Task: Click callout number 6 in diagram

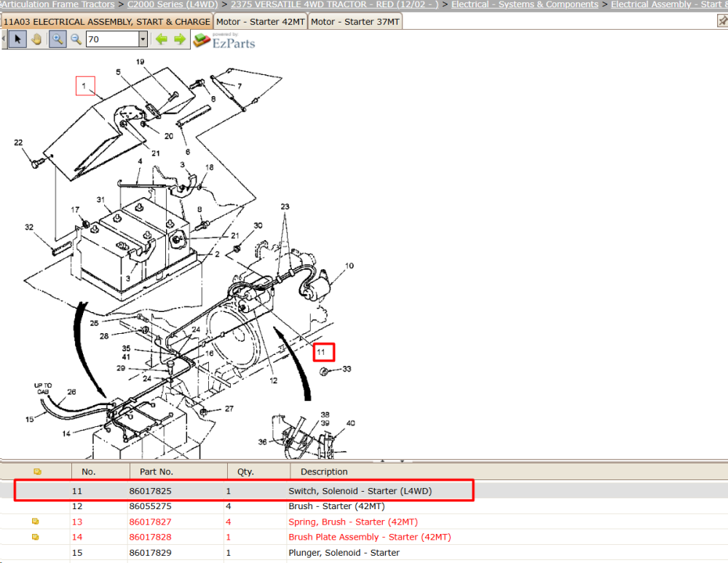Action: (188, 151)
